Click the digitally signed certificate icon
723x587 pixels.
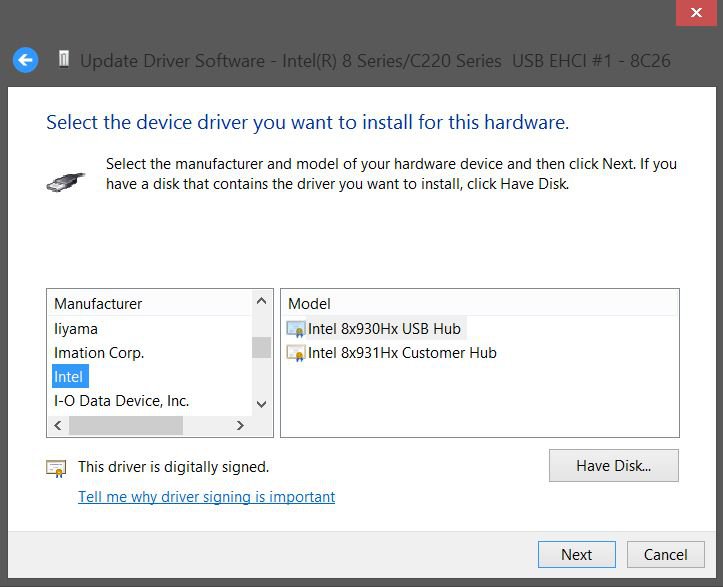click(x=57, y=467)
